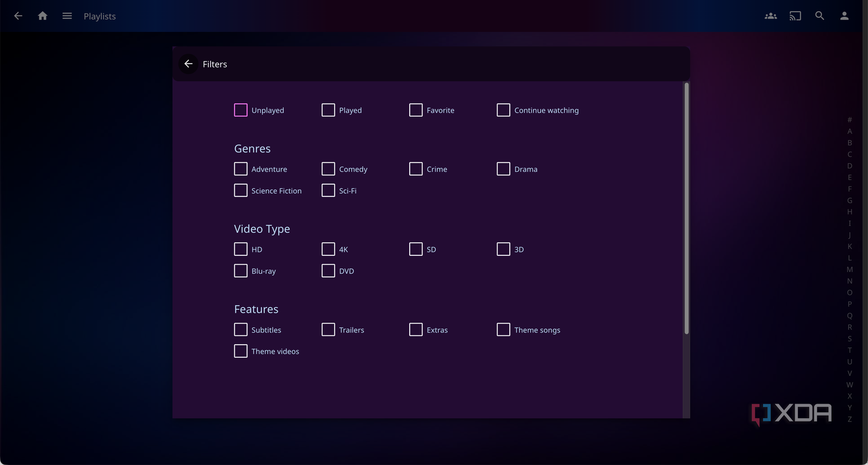
Task: Enable the Subtitles feature filter
Action: coord(241,329)
